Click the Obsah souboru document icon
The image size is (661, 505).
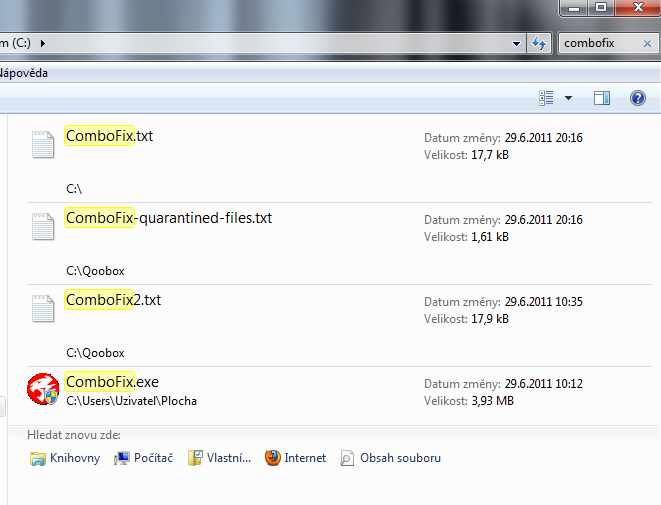tap(347, 458)
